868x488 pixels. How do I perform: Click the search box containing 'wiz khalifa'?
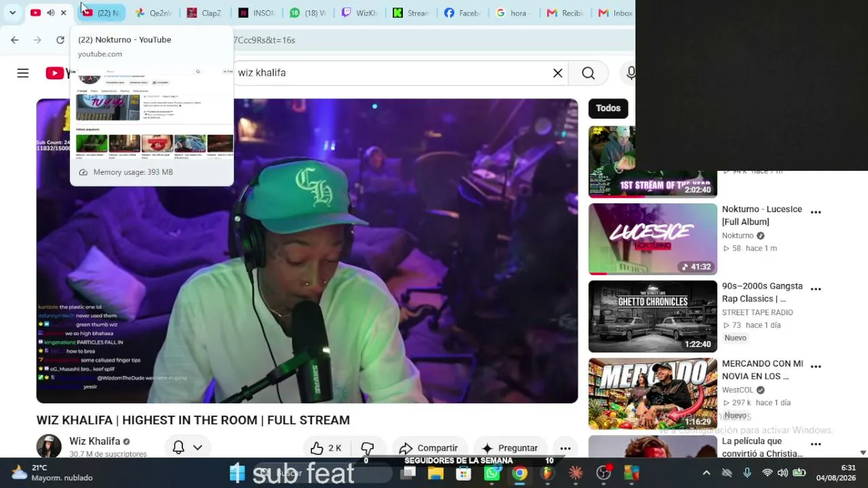click(392, 73)
